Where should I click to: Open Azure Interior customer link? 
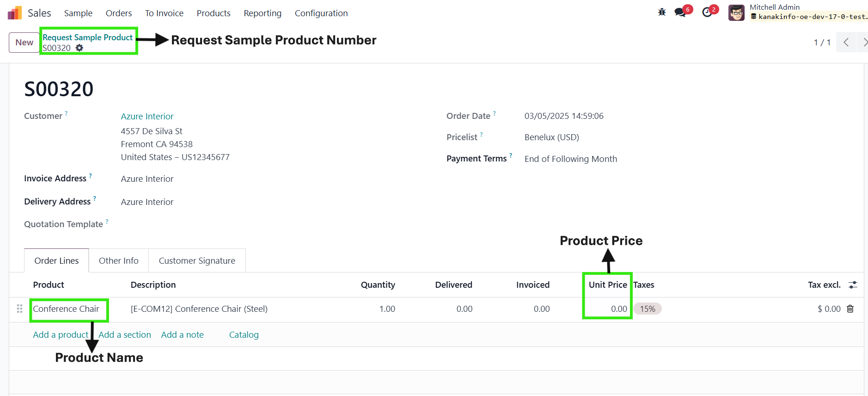[x=147, y=116]
